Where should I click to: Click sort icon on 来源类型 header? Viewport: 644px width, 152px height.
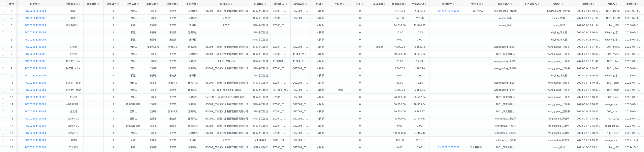point(266,4)
